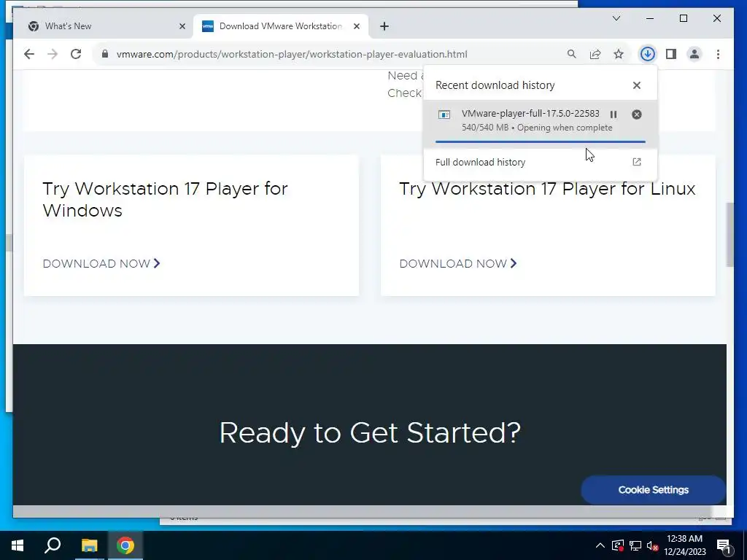Open Full download history
The image size is (747, 560).
[x=541, y=163]
